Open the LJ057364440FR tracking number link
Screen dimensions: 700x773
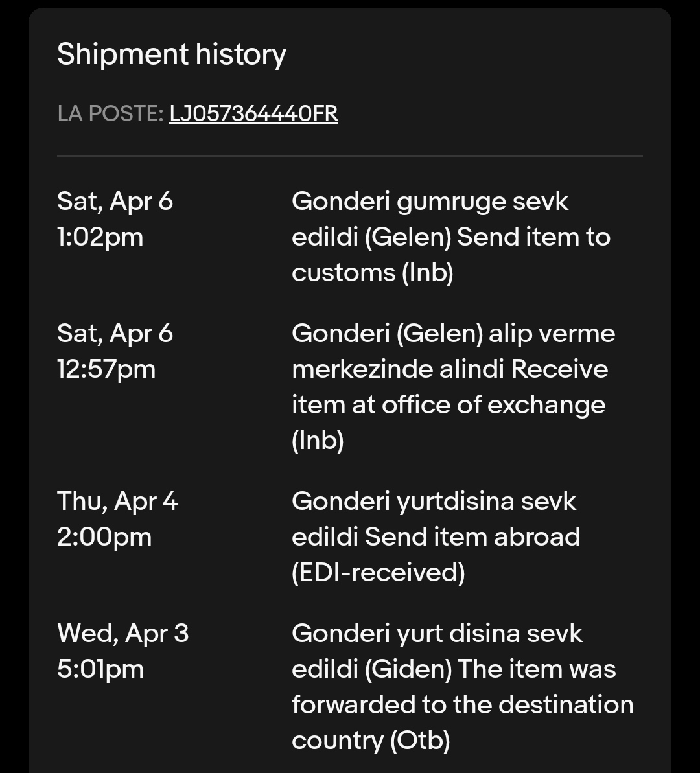tap(253, 114)
